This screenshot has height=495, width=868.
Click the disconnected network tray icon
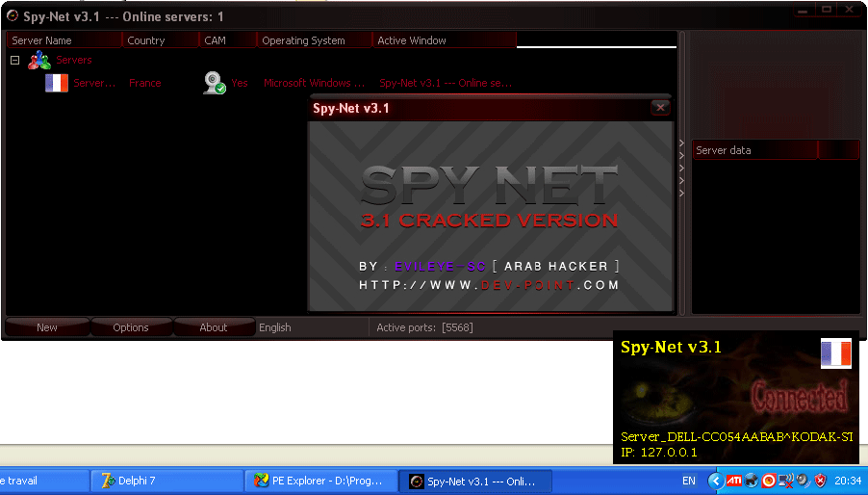click(x=785, y=481)
